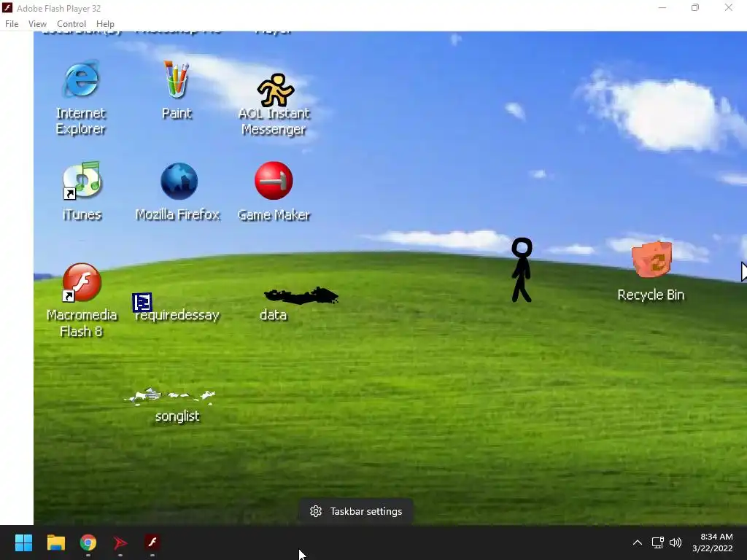Click the red arrow app on taskbar
The height and width of the screenshot is (560, 747).
(120, 542)
